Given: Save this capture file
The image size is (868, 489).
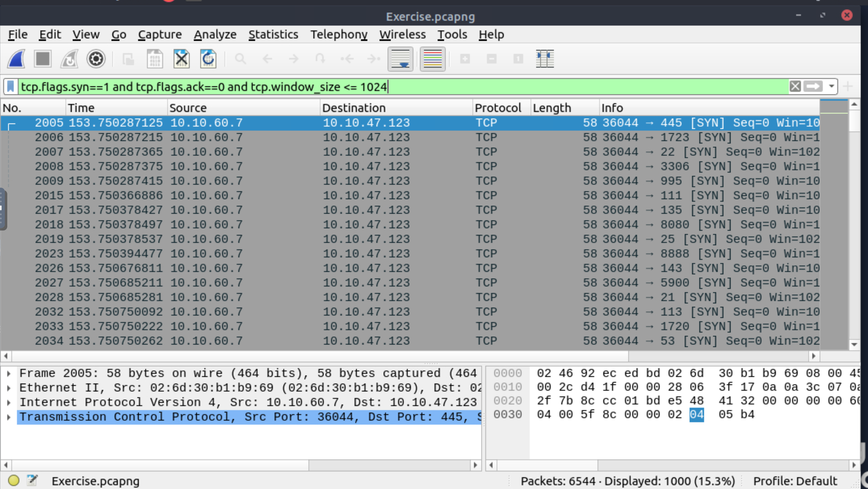Looking at the screenshot, I should click(x=155, y=59).
